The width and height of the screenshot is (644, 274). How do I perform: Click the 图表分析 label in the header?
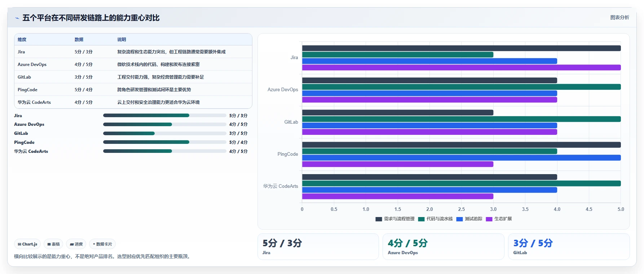coord(619,18)
